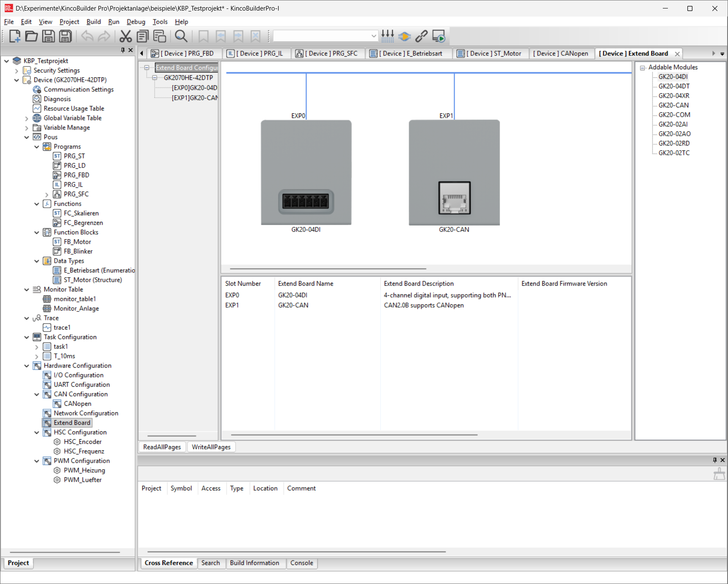Collapse the Programs tree node
The width and height of the screenshot is (728, 584).
pyautogui.click(x=37, y=146)
